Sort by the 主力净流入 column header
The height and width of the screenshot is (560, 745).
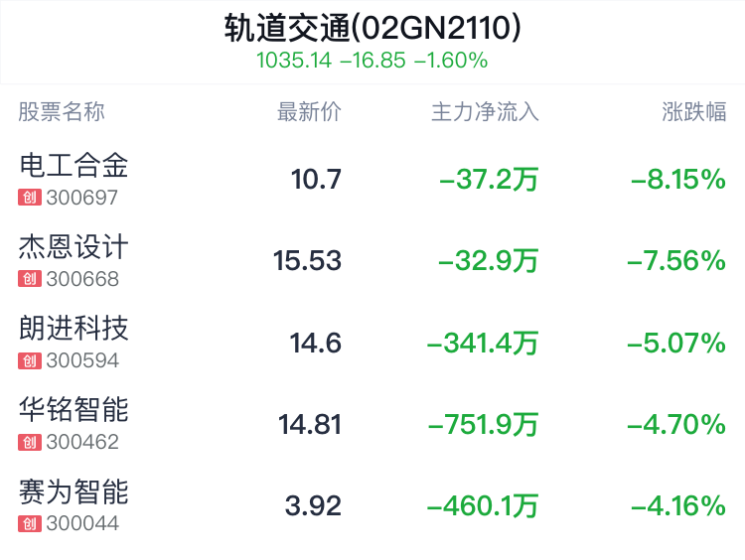[x=485, y=112]
